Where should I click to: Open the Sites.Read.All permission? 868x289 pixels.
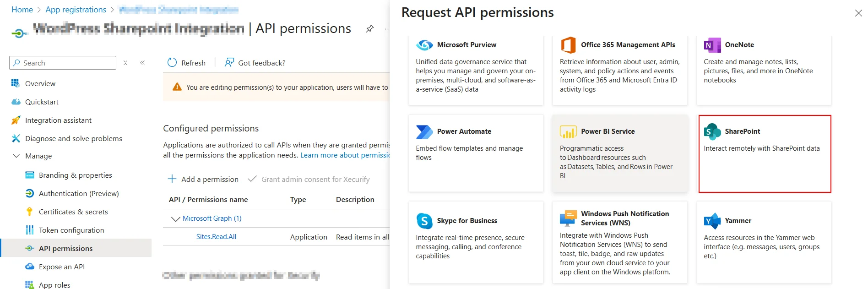coord(216,237)
